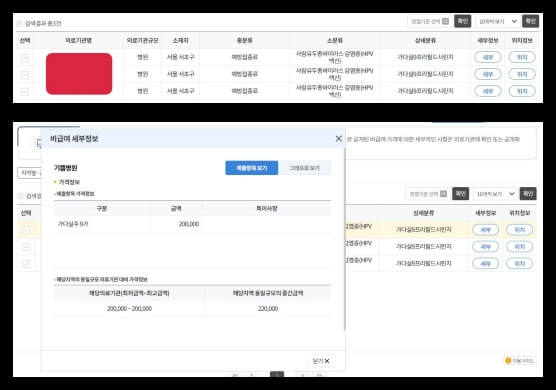Click the 소재지 column header in upper table
This screenshot has width=556, height=390.
coord(180,40)
